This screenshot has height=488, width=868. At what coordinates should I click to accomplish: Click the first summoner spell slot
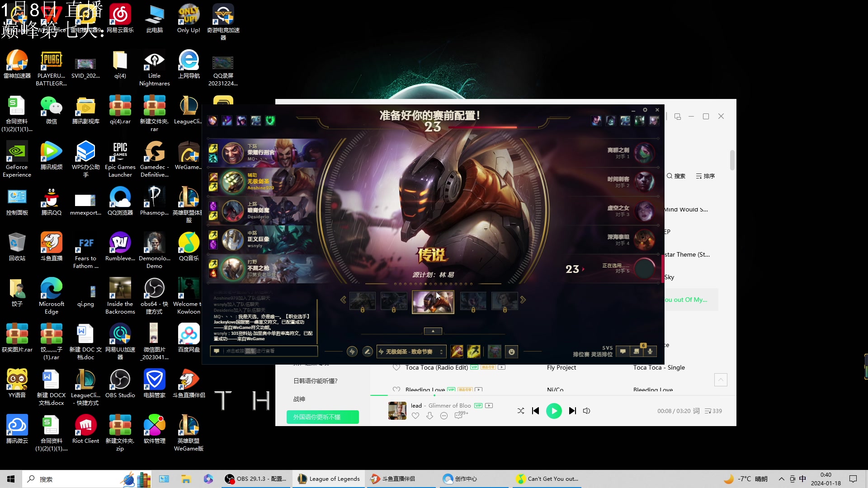[x=457, y=352]
